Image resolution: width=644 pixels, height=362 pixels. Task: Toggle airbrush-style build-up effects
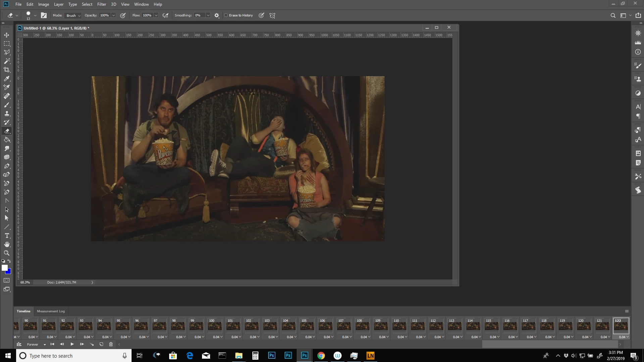click(x=165, y=15)
